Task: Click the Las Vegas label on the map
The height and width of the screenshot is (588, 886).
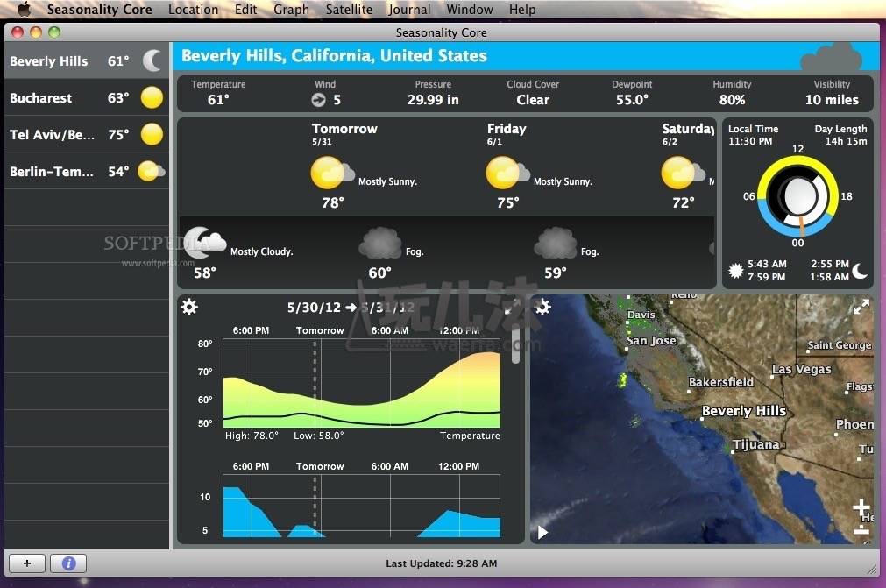Action: click(x=801, y=370)
